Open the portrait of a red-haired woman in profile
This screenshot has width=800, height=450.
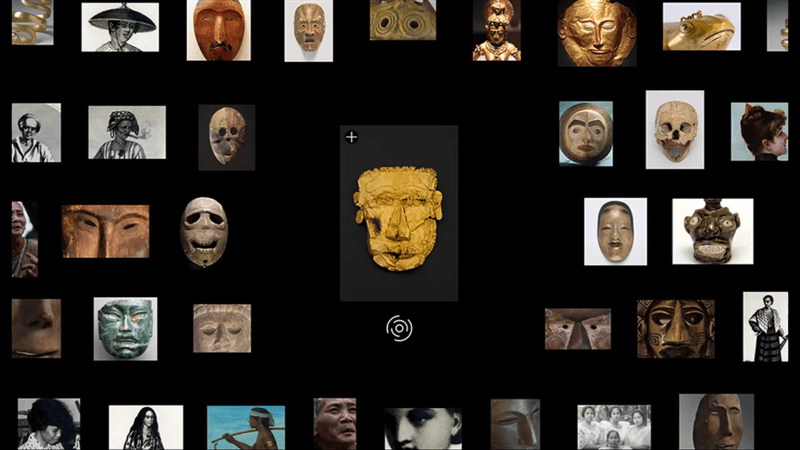(x=759, y=132)
